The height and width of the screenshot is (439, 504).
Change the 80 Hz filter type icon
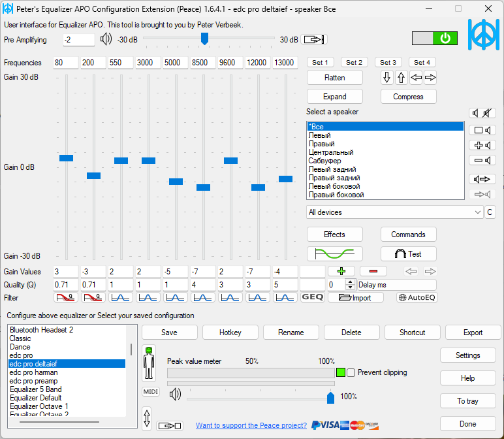pyautogui.click(x=66, y=297)
